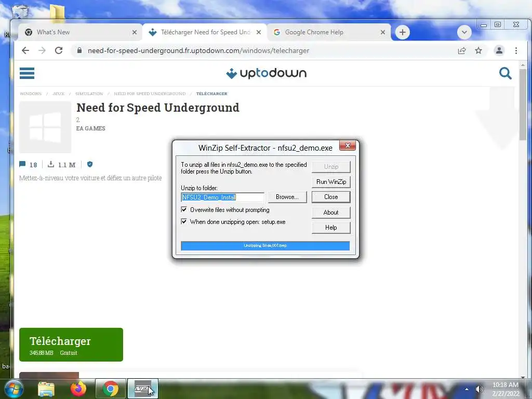The width and height of the screenshot is (532, 399).
Task: Click the green Télécharger button
Action: [x=71, y=344]
